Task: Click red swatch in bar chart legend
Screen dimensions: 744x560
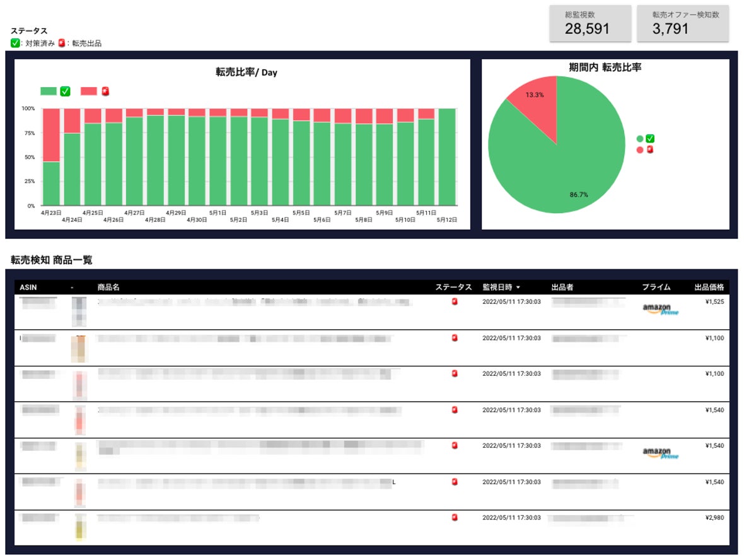Action: pyautogui.click(x=89, y=91)
